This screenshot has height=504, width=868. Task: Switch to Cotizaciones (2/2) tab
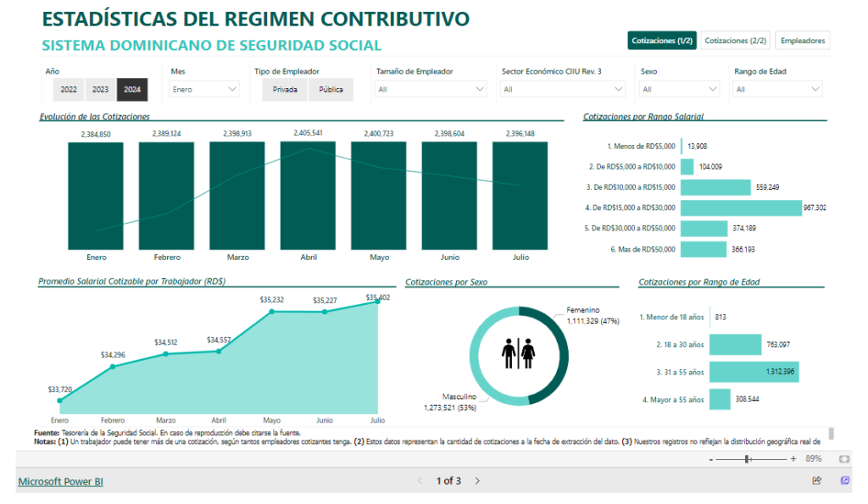735,41
